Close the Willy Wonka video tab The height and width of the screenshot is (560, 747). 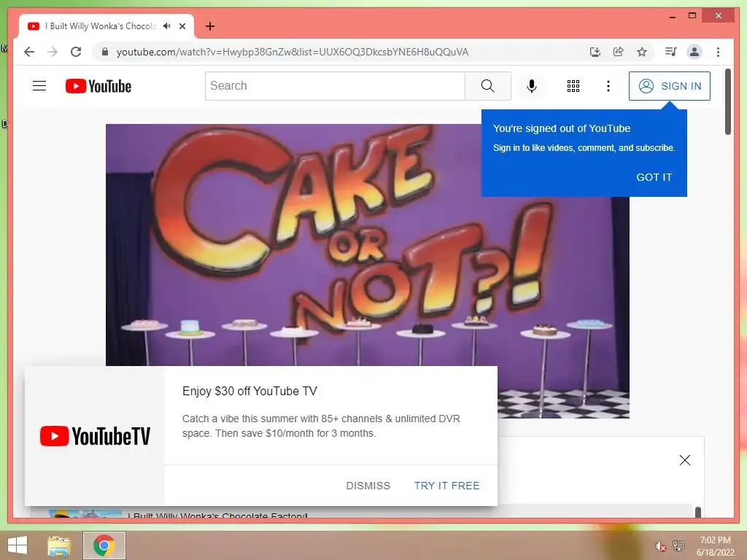pos(182,26)
